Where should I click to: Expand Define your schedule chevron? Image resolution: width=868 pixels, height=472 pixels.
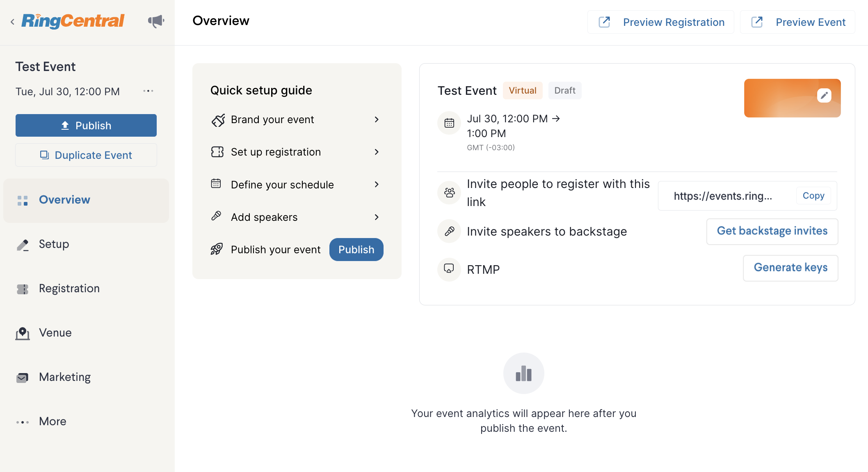pos(377,184)
